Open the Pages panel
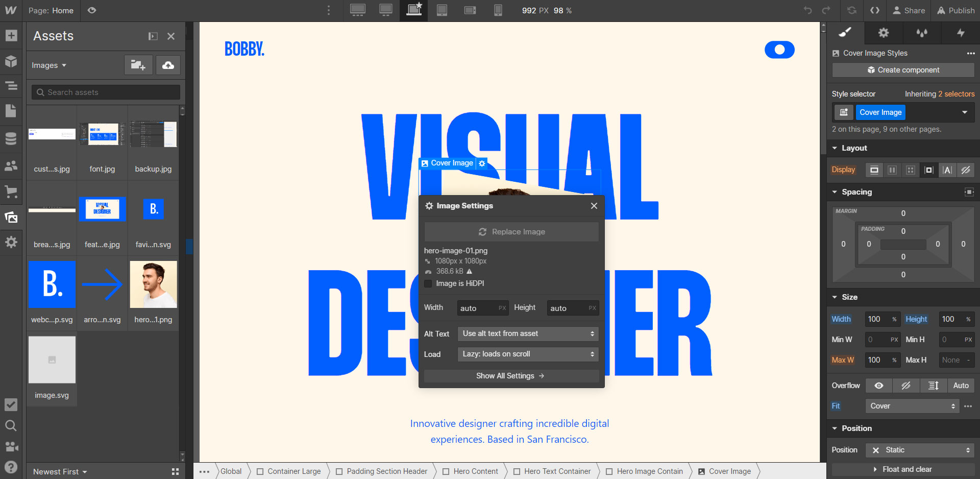Viewport: 980px width, 479px height. [11, 111]
